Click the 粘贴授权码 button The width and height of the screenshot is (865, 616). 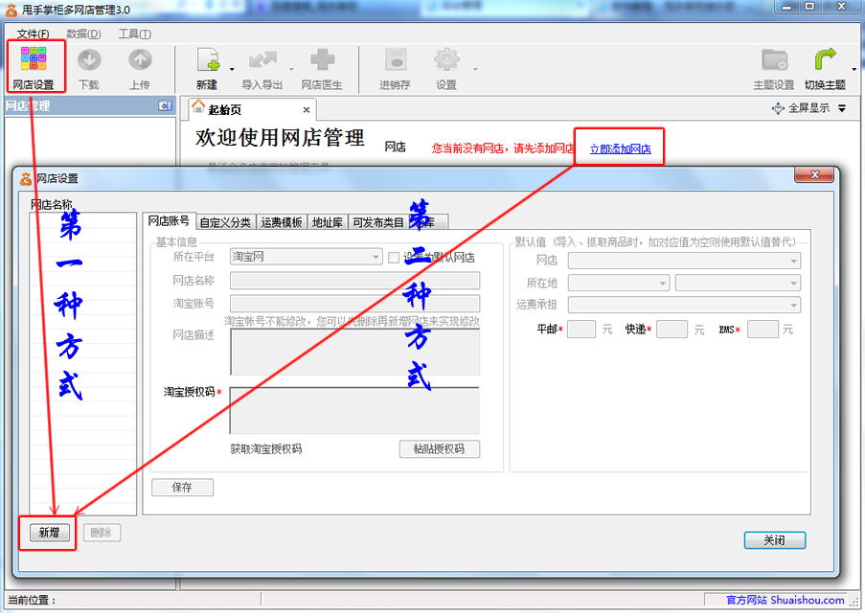tap(439, 449)
